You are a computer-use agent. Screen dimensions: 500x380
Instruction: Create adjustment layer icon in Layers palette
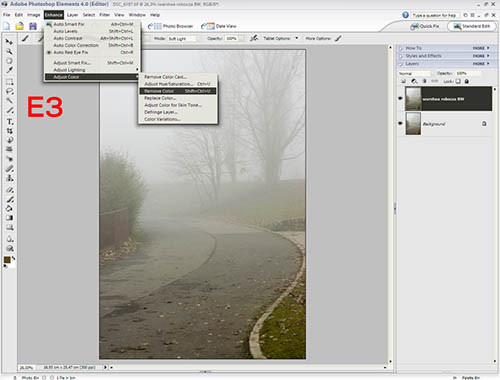(414, 81)
